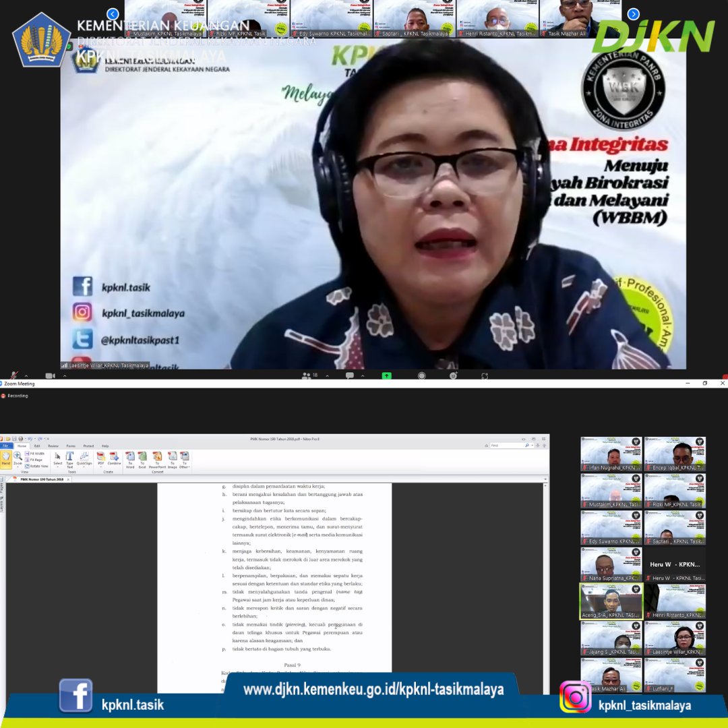Select Jajang S participant thumbnail
The width and height of the screenshot is (728, 728).
click(611, 638)
